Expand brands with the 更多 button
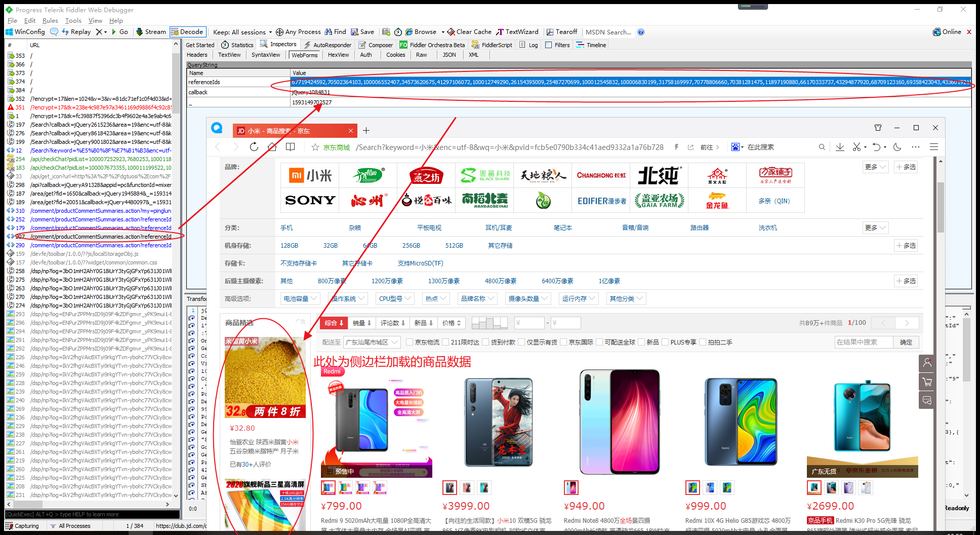 coord(876,167)
